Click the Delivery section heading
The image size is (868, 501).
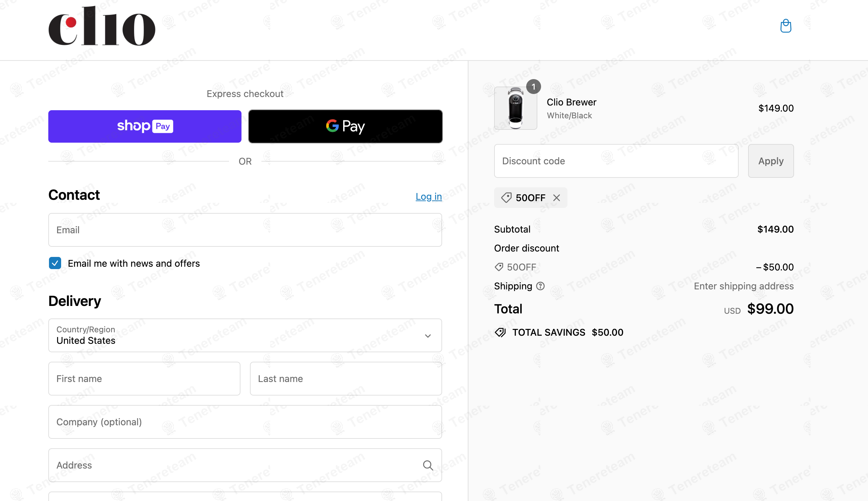75,301
